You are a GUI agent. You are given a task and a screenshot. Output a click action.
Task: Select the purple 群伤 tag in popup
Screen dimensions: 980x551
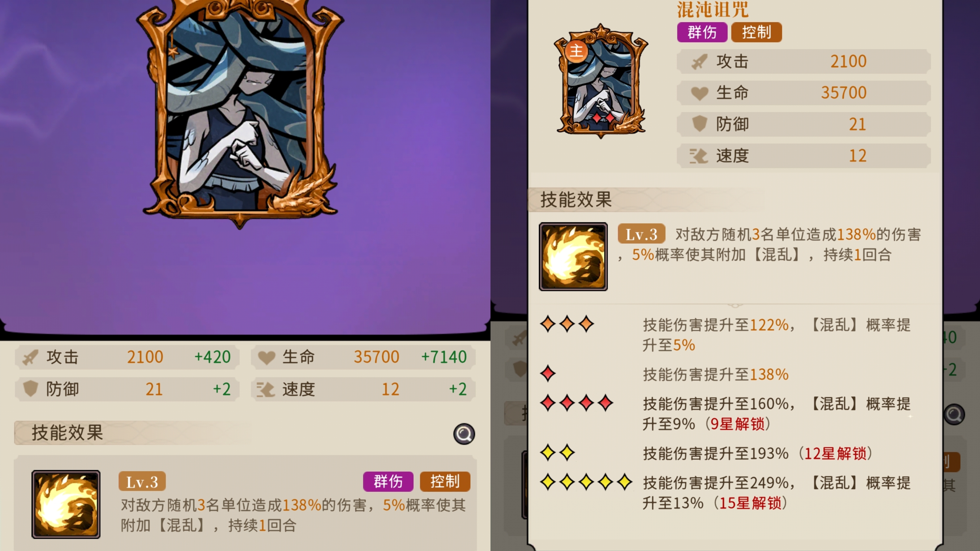tap(702, 32)
